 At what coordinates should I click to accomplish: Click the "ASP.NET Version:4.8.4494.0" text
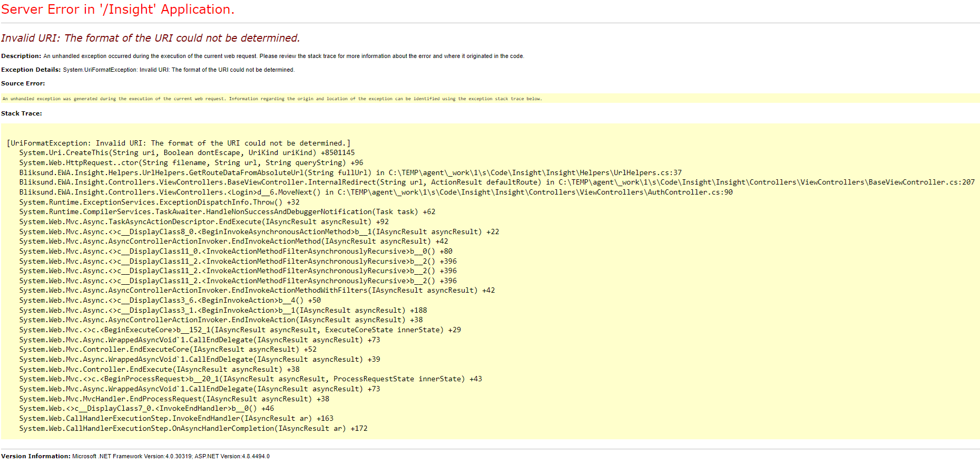pyautogui.click(x=232, y=457)
